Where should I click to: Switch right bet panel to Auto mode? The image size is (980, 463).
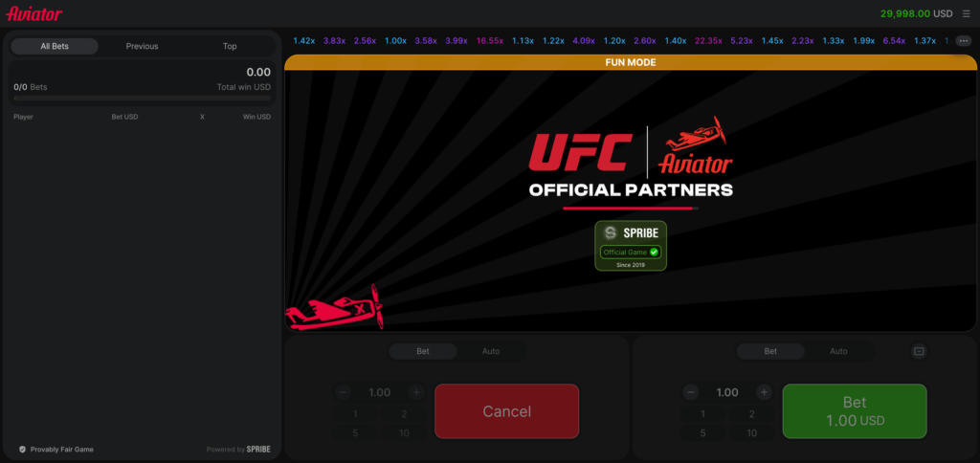pyautogui.click(x=838, y=351)
